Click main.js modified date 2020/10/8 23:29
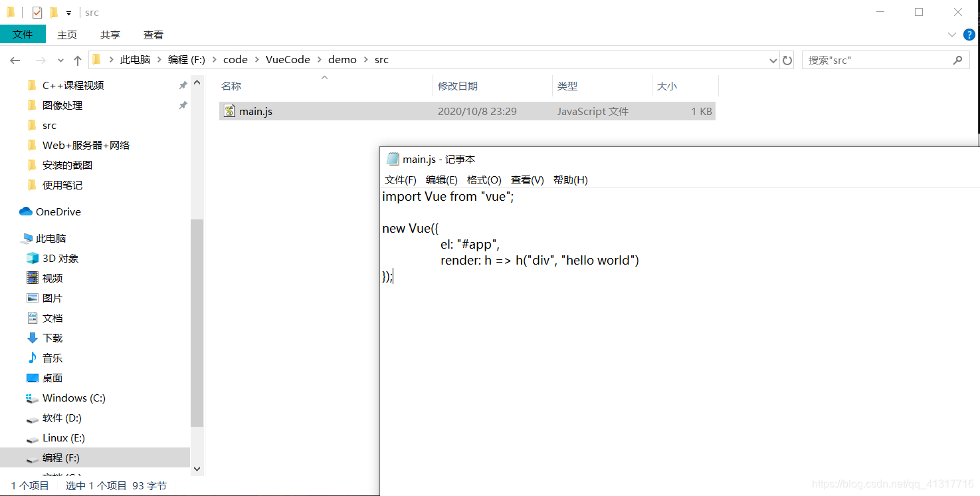 pos(477,111)
